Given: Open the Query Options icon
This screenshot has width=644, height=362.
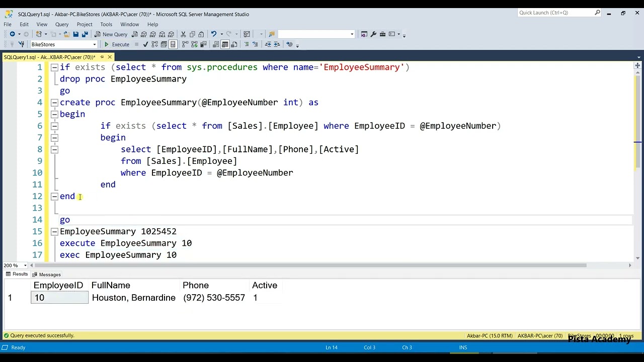Looking at the screenshot, I should (x=164, y=44).
